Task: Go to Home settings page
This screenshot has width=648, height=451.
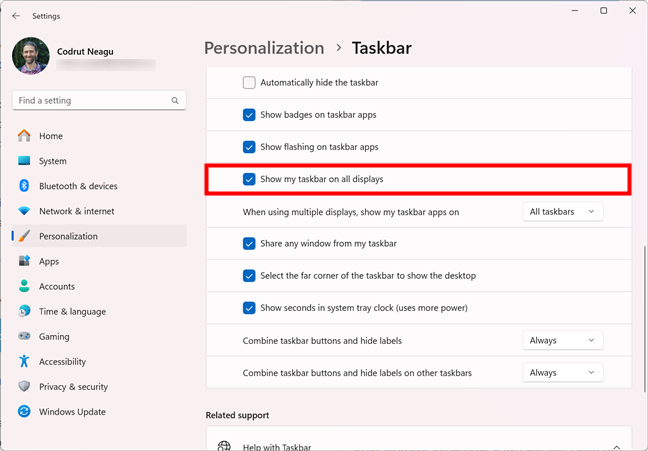Action: click(x=99, y=136)
